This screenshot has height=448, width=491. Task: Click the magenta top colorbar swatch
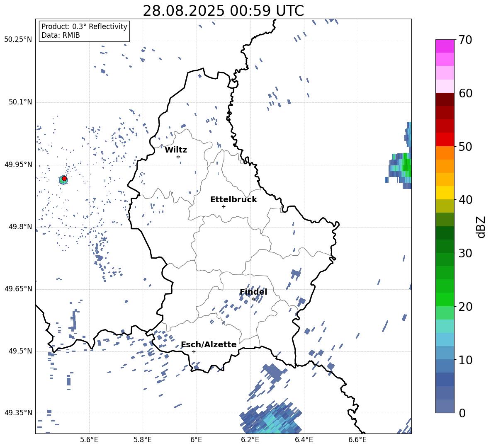click(445, 46)
